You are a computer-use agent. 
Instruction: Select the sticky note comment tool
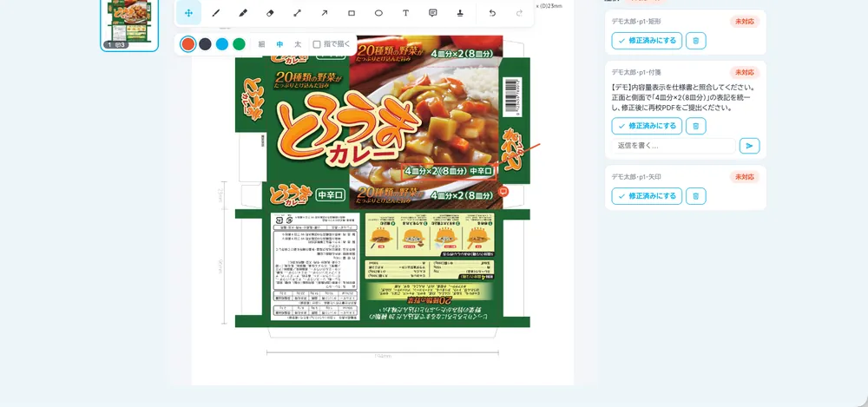tap(433, 13)
